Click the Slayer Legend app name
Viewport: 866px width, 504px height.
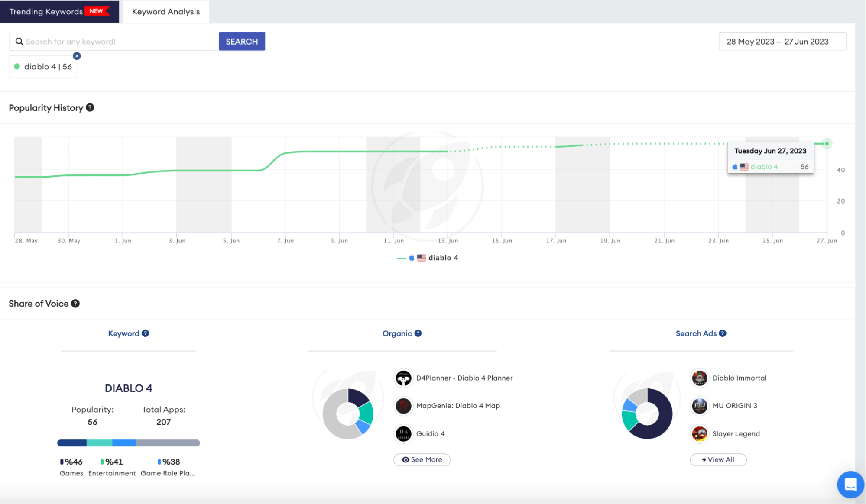click(736, 433)
